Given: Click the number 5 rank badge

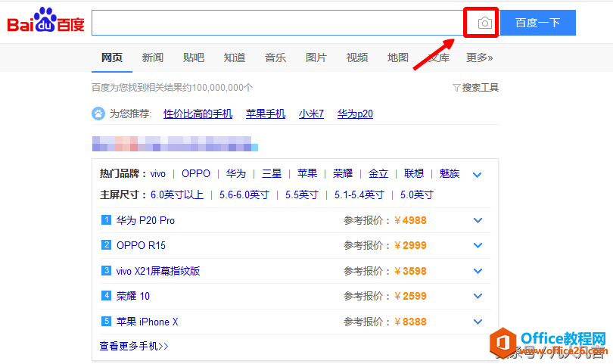Looking at the screenshot, I should (x=106, y=322).
